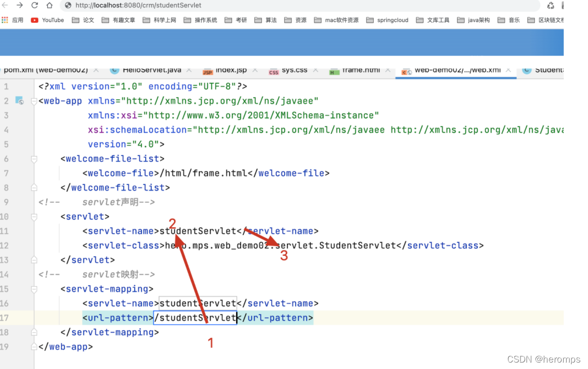Click the CSS file icon on sys.css tab
Image resolution: width=588 pixels, height=369 pixels.
coord(274,71)
